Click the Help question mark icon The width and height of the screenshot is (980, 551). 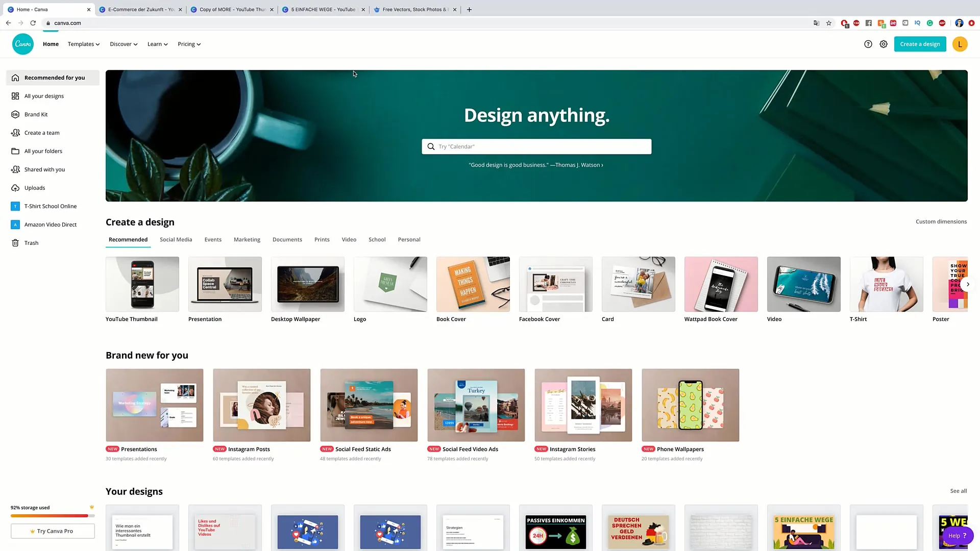[868, 44]
